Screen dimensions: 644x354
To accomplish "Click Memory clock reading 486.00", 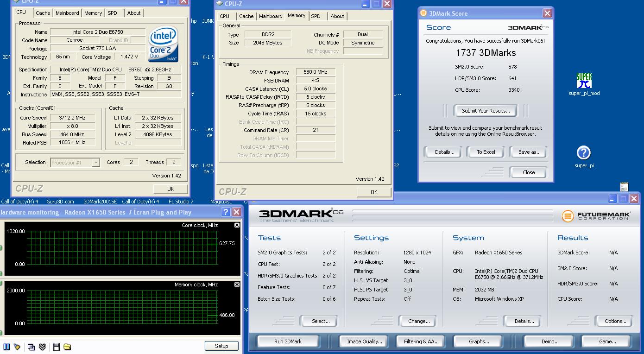I will click(x=227, y=315).
